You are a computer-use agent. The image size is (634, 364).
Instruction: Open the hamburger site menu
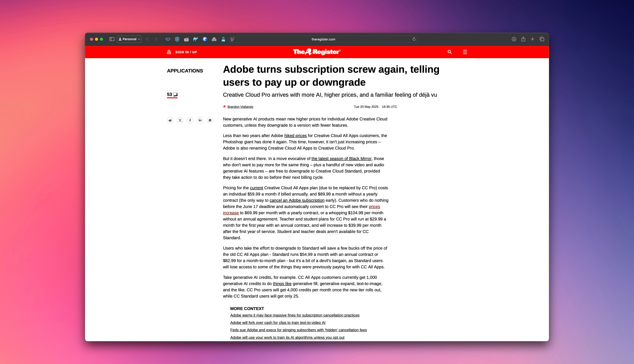[x=465, y=52]
